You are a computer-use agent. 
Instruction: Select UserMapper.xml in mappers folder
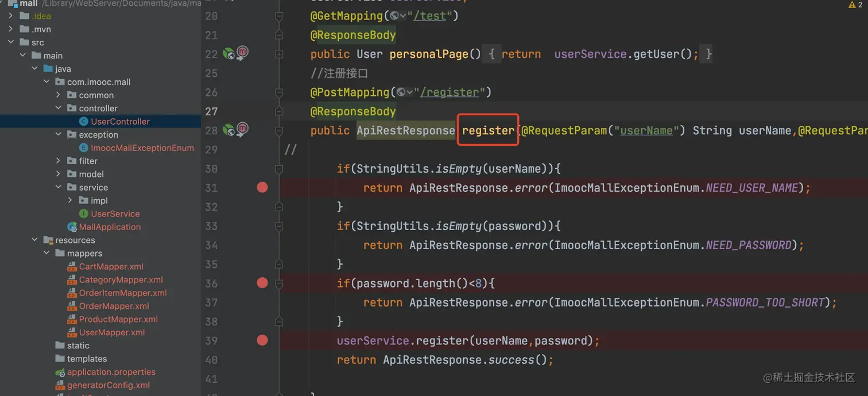pyautogui.click(x=112, y=333)
